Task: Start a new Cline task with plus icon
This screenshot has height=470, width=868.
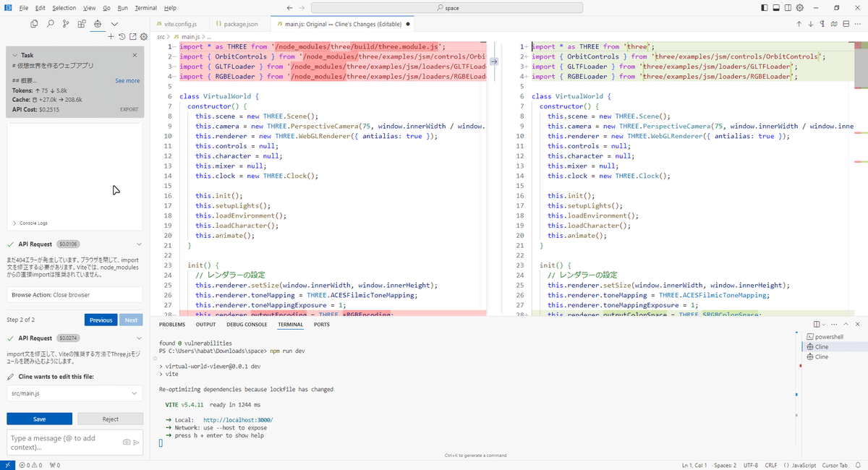Action: tap(111, 37)
